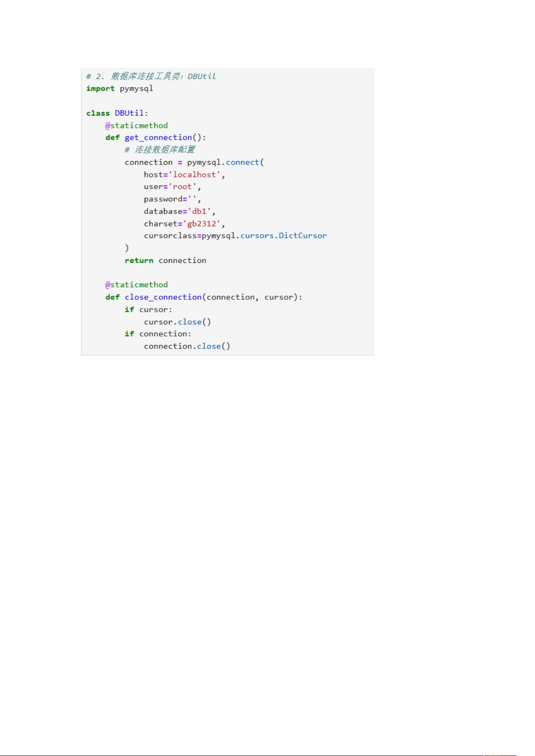The height and width of the screenshot is (756, 535).
Task: Click the user='root' argument
Action: (x=173, y=187)
